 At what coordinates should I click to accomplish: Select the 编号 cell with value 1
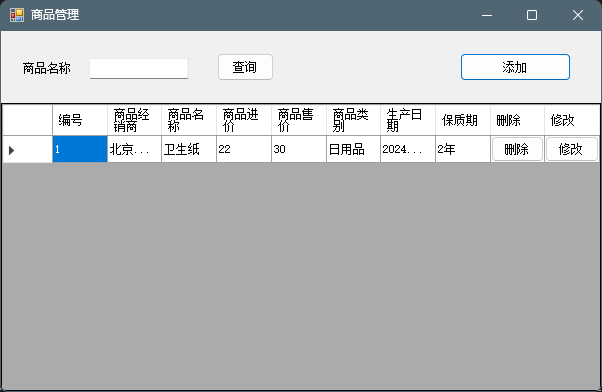point(80,149)
